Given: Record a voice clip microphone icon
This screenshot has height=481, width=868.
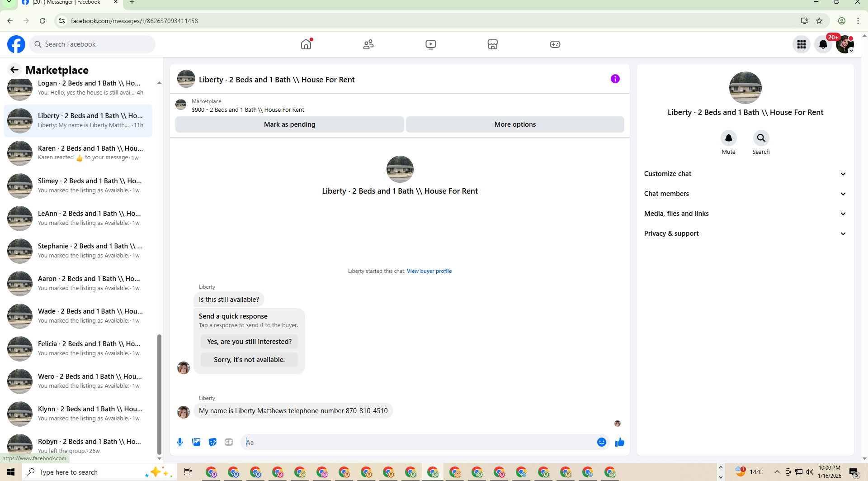Looking at the screenshot, I should click(180, 442).
